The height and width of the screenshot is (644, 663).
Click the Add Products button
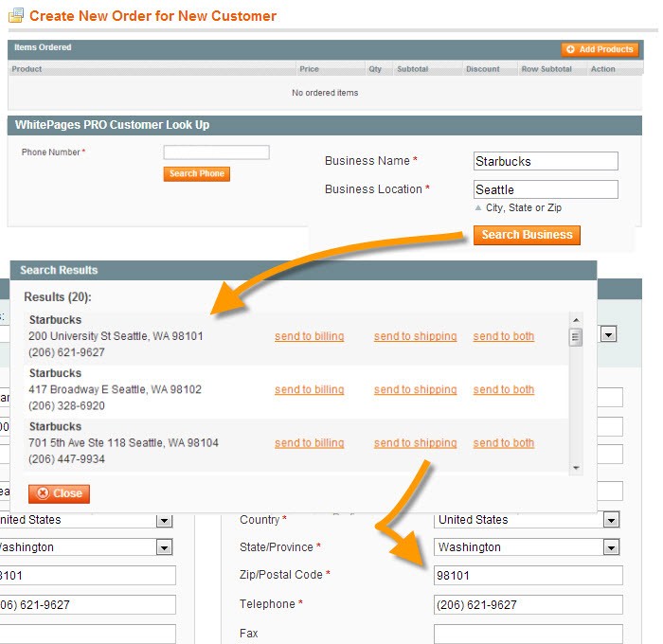[x=600, y=49]
